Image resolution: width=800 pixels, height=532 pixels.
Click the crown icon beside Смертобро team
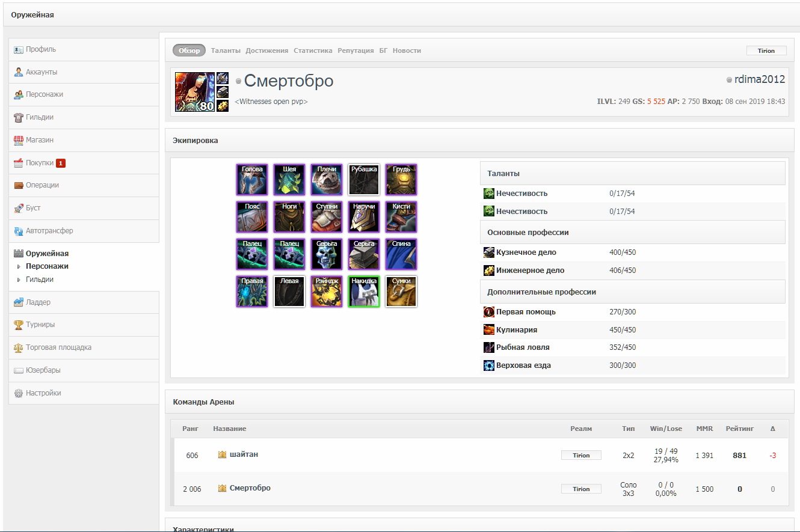pos(222,488)
